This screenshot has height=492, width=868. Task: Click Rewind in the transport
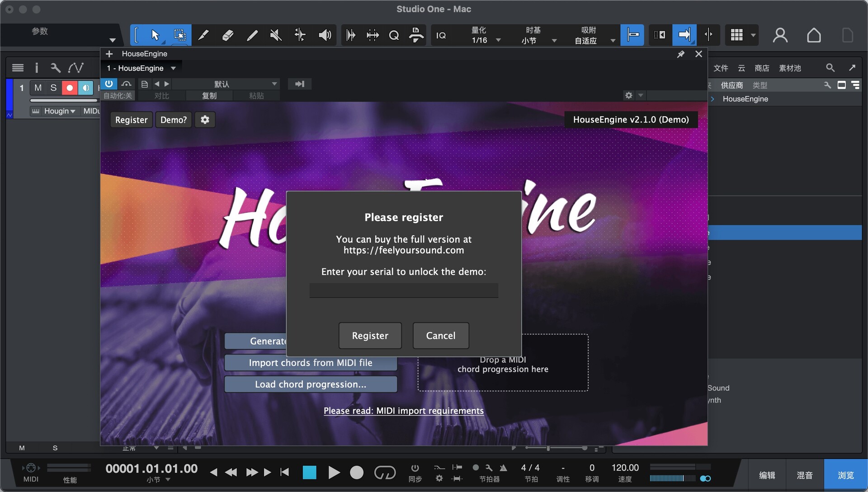click(231, 473)
